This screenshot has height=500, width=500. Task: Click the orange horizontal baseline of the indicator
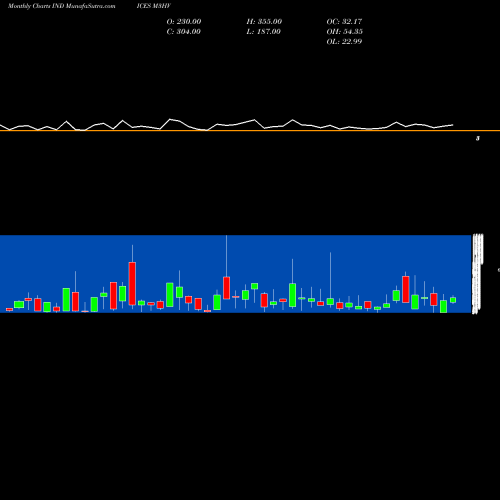click(250, 131)
